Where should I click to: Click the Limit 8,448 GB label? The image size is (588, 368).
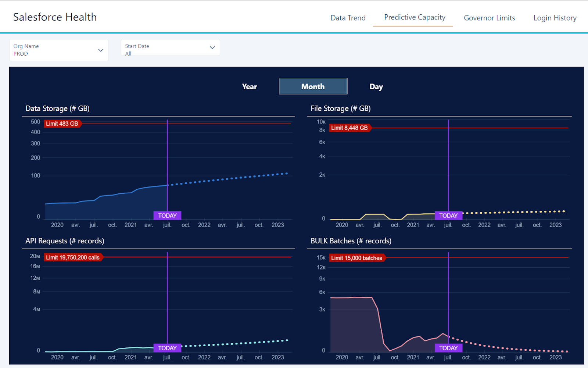(x=349, y=128)
